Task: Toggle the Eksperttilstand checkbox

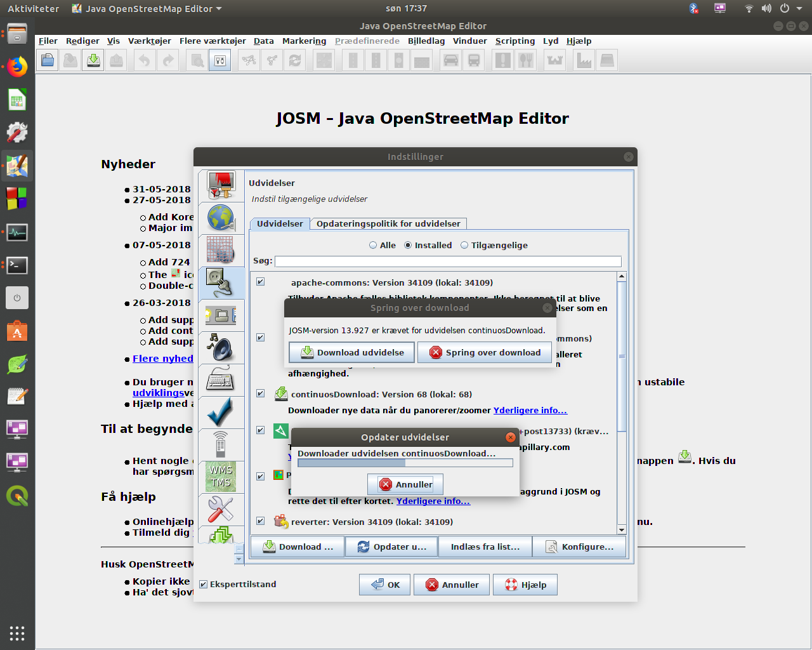Action: pos(204,585)
